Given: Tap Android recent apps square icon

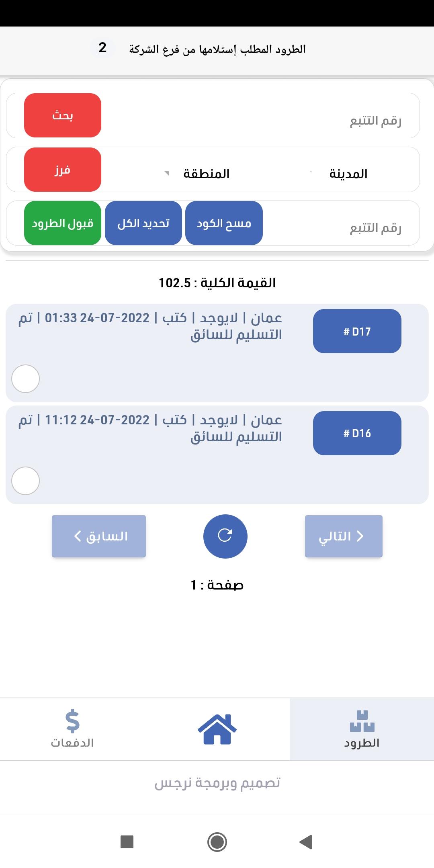Looking at the screenshot, I should coord(127,841).
